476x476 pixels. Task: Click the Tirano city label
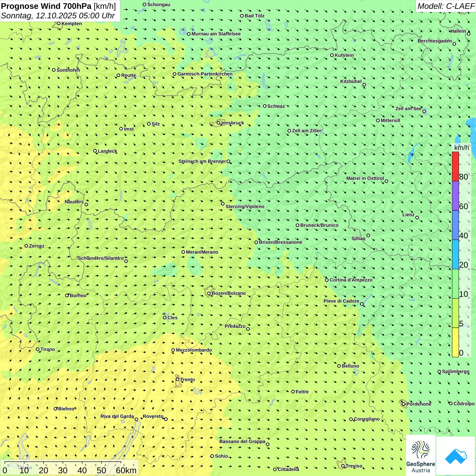coord(48,349)
